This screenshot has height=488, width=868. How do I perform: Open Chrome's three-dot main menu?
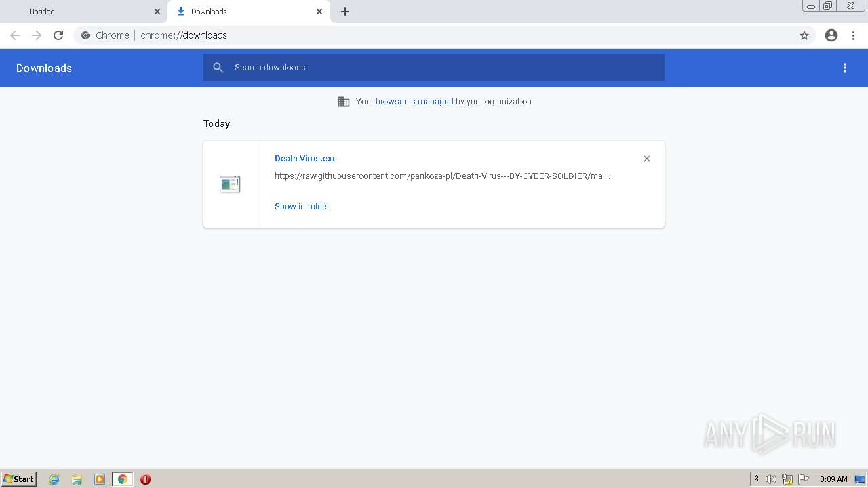[x=853, y=35]
